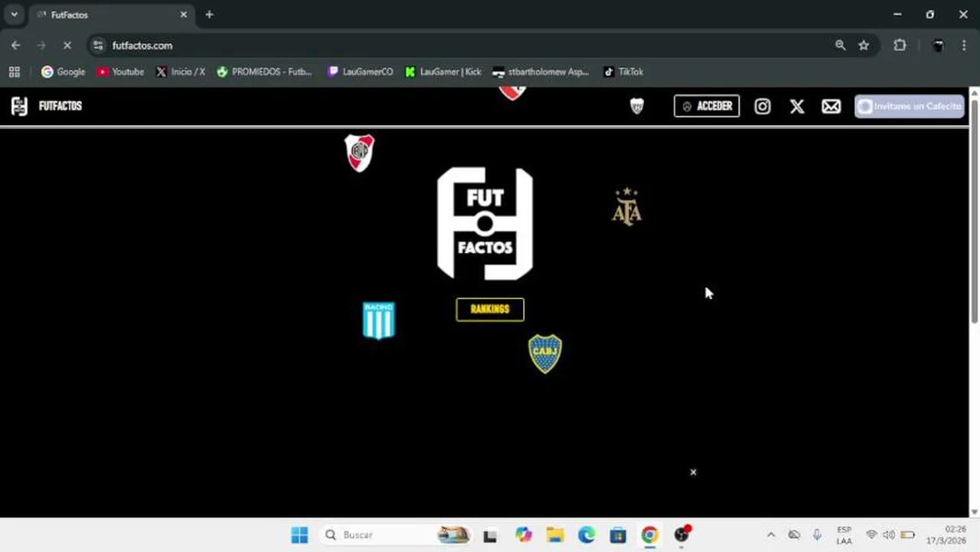Open Microsoft Edge from the taskbar
The width and height of the screenshot is (980, 552).
(x=587, y=535)
